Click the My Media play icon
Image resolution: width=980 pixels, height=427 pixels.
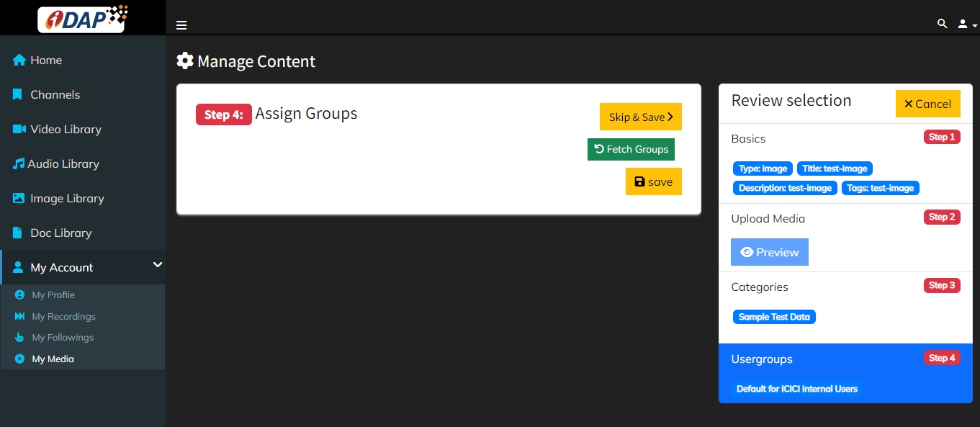[20, 359]
